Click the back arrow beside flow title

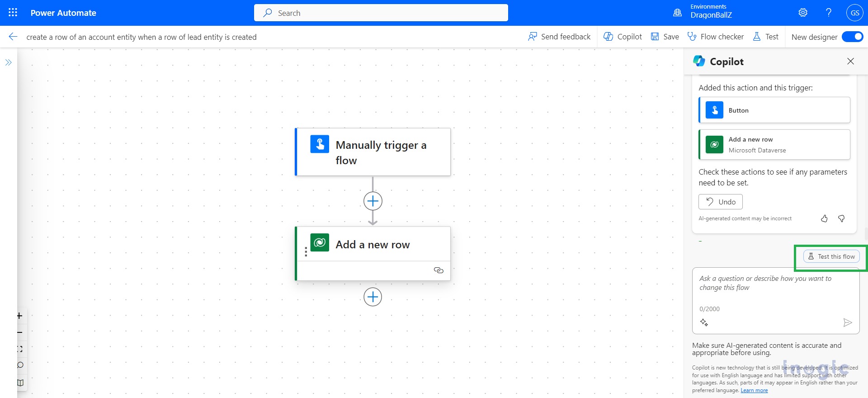pyautogui.click(x=13, y=37)
